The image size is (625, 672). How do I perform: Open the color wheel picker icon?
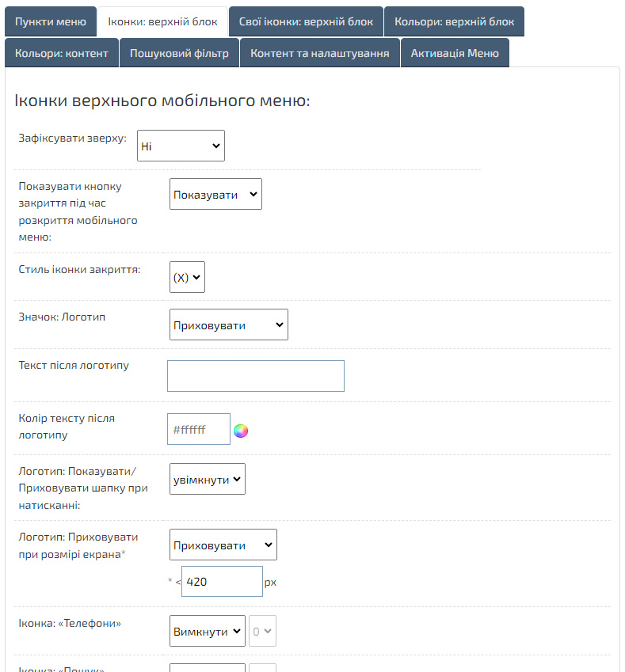point(241,431)
